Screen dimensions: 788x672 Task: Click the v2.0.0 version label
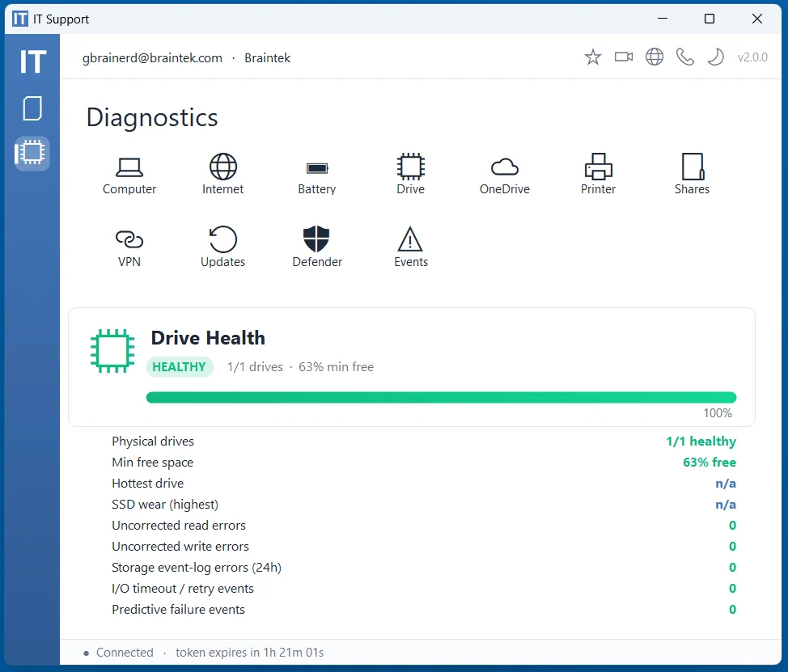[x=752, y=57]
